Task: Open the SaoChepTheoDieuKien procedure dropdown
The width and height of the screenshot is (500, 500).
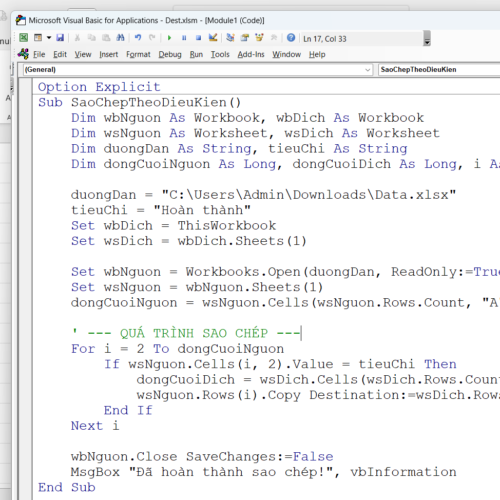Action: coord(439,70)
